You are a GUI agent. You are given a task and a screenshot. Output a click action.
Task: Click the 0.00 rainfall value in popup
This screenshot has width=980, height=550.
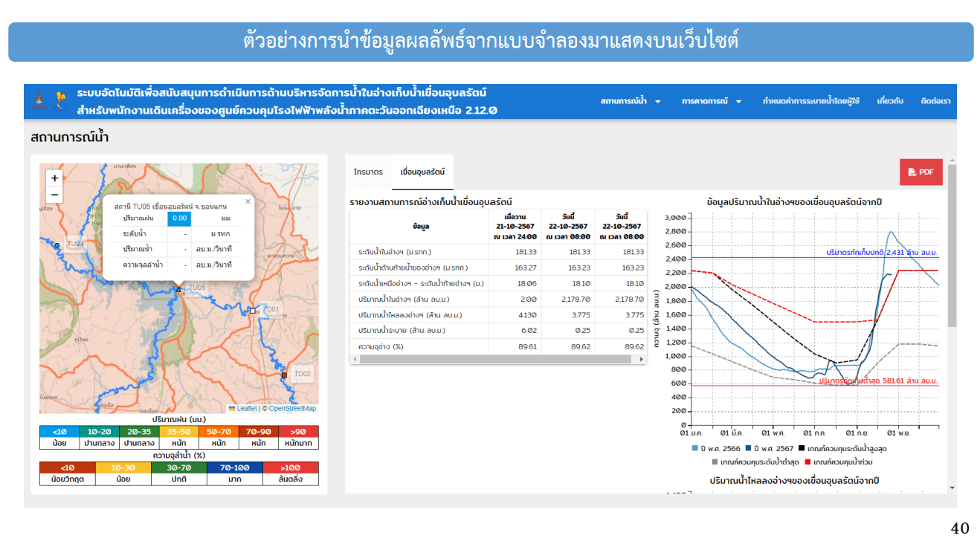(x=179, y=219)
